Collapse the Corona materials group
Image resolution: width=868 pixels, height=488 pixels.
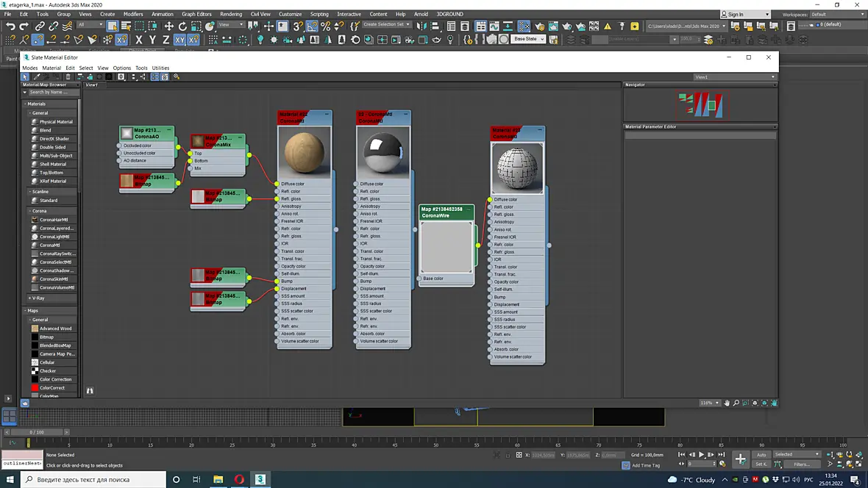click(x=30, y=212)
